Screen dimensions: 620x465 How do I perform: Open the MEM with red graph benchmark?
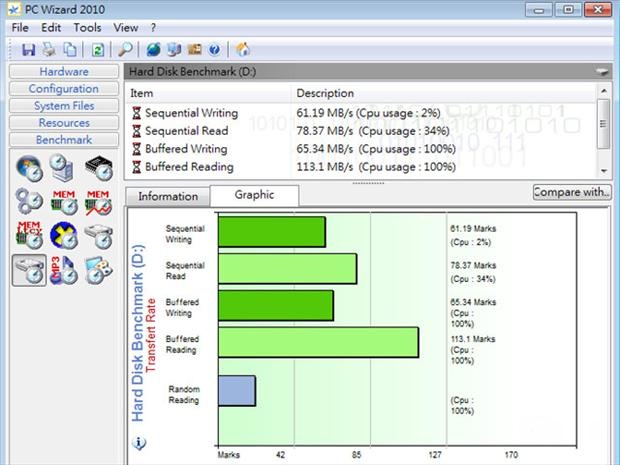(x=98, y=201)
